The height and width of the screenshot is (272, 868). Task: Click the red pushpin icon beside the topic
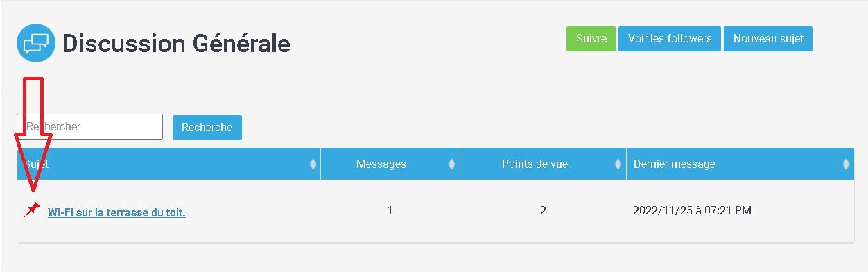click(31, 210)
